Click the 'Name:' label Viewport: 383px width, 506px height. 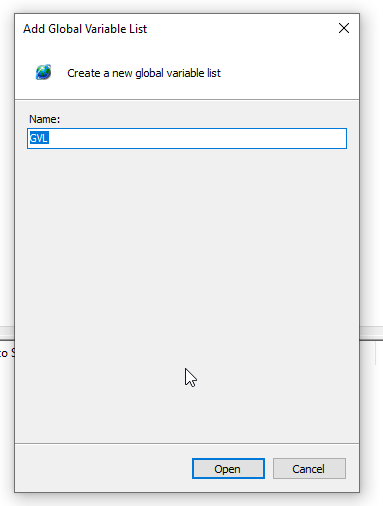tap(44, 119)
